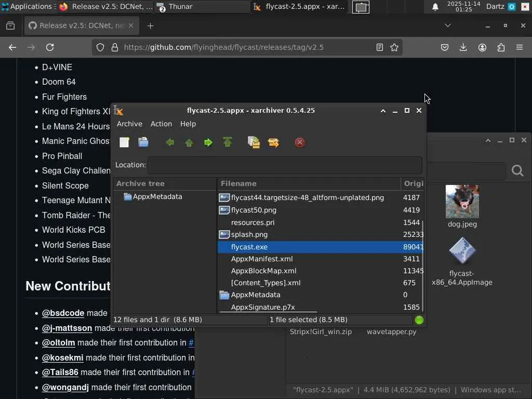Open the list all tabs dropdown
The width and height of the screenshot is (532, 399).
pyautogui.click(x=447, y=25)
